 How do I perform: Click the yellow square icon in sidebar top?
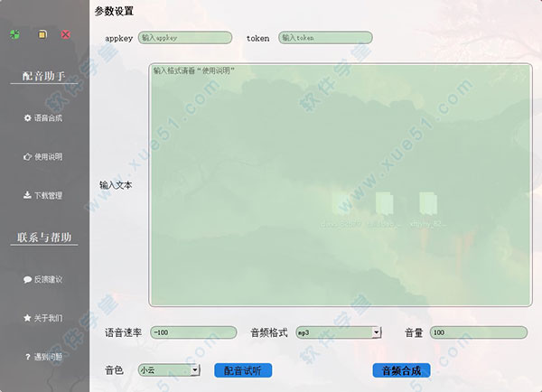click(42, 34)
